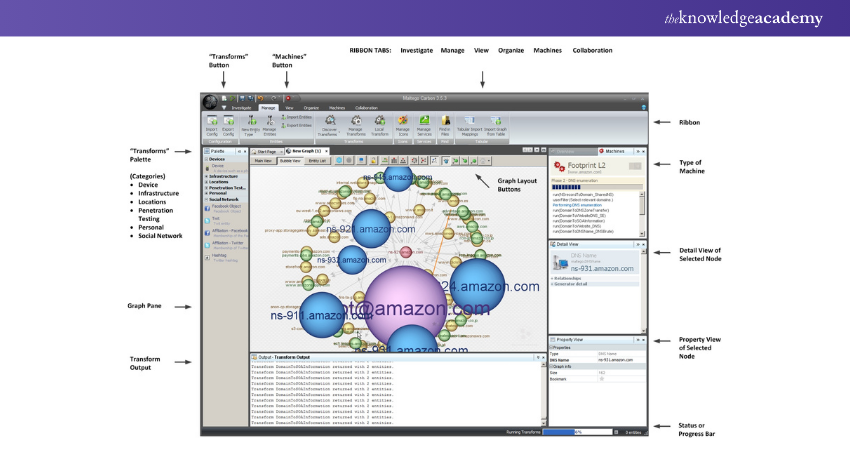Toggle the Bookmark star in Property View
The image size is (850, 450).
(x=601, y=379)
